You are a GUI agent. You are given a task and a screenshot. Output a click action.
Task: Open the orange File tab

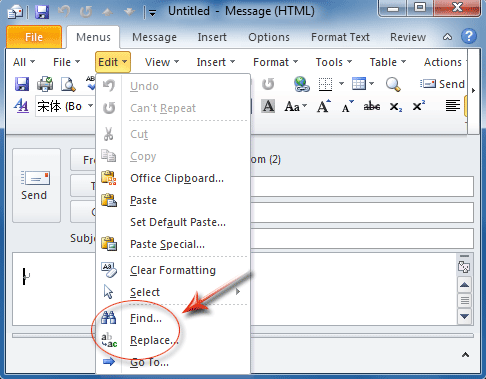34,37
